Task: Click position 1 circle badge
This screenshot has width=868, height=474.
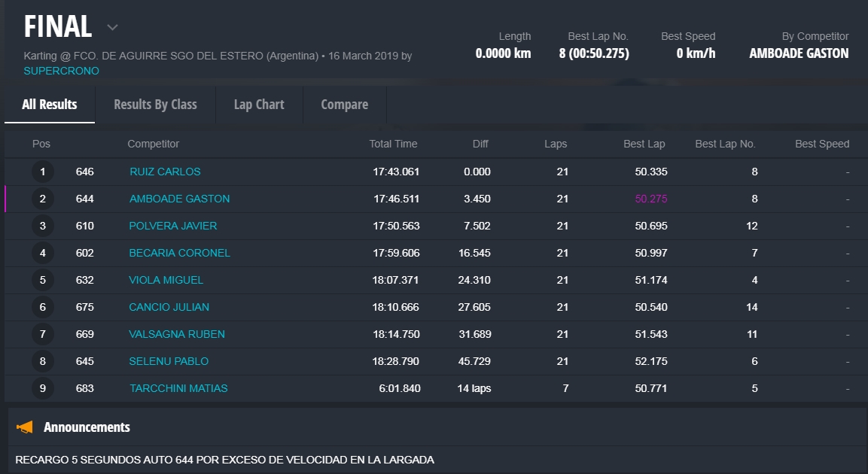Action: pyautogui.click(x=43, y=172)
